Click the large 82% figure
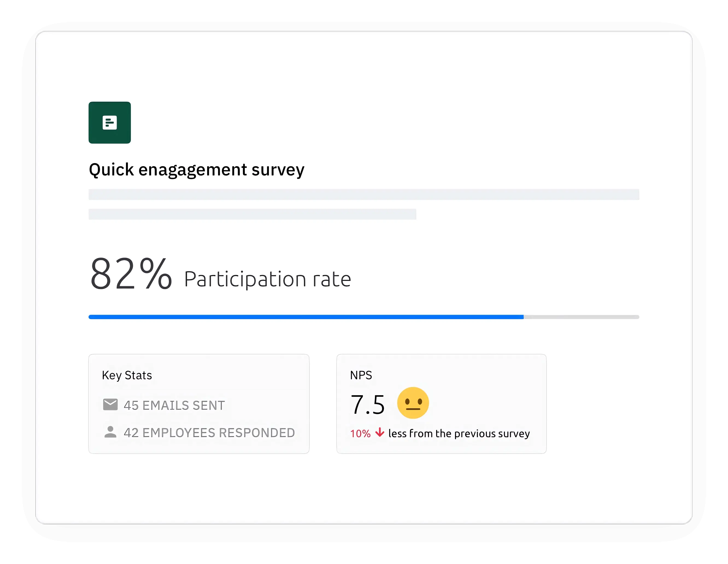The height and width of the screenshot is (564, 728). (x=131, y=274)
